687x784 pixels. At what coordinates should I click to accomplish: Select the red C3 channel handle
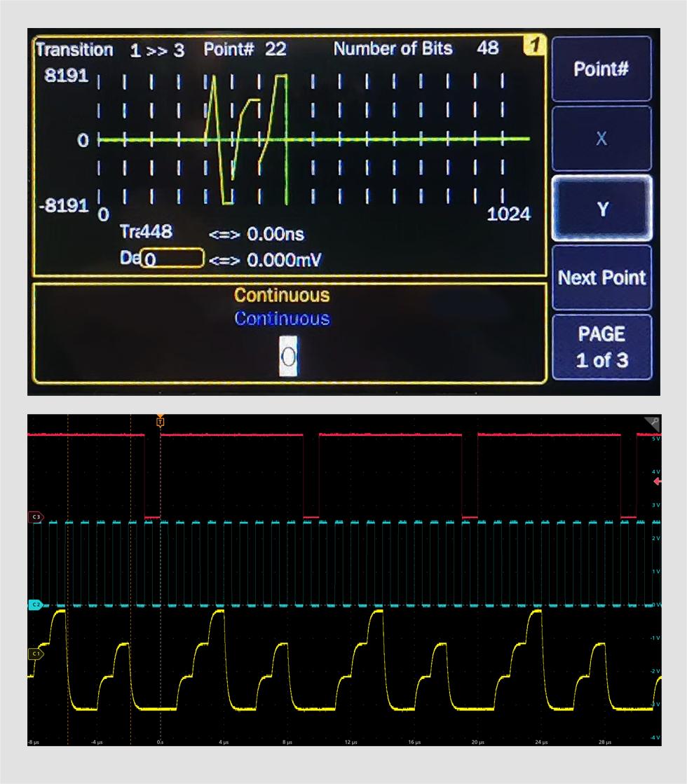(36, 516)
